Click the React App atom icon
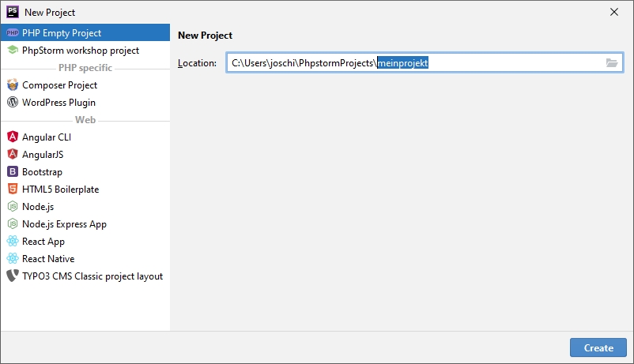Viewport: 634px width, 364px height. (x=13, y=242)
